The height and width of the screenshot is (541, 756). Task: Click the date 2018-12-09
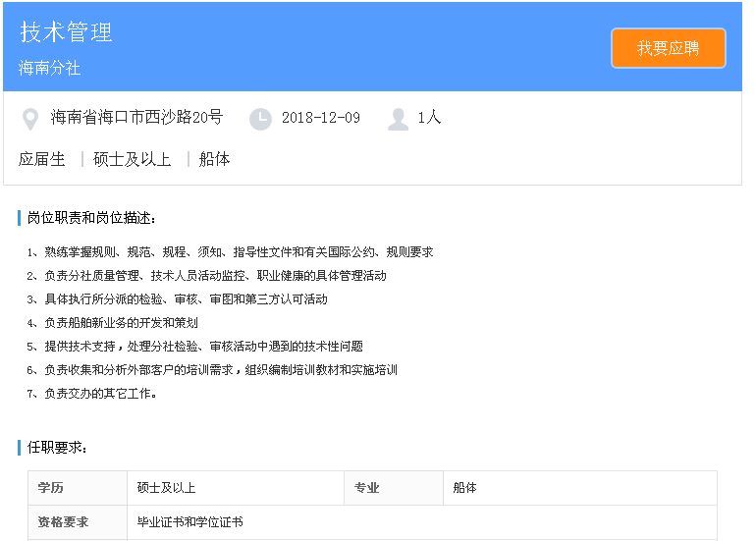(x=321, y=118)
